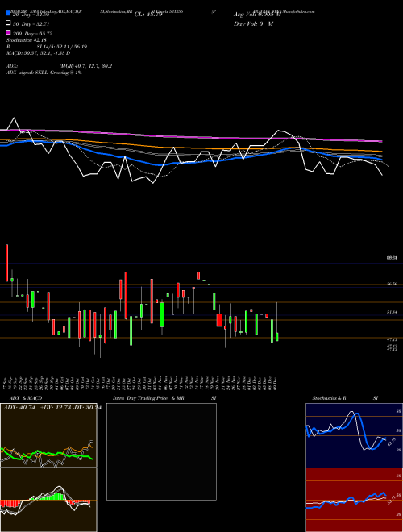Select the '200 Day - 55.72' label
403x532 pixels.
[32, 34]
